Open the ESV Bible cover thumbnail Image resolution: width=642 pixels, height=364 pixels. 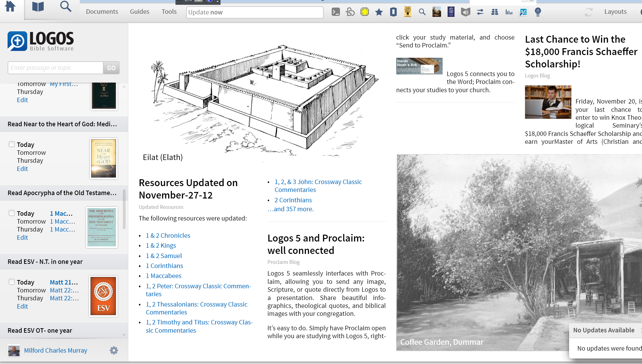pos(104,296)
